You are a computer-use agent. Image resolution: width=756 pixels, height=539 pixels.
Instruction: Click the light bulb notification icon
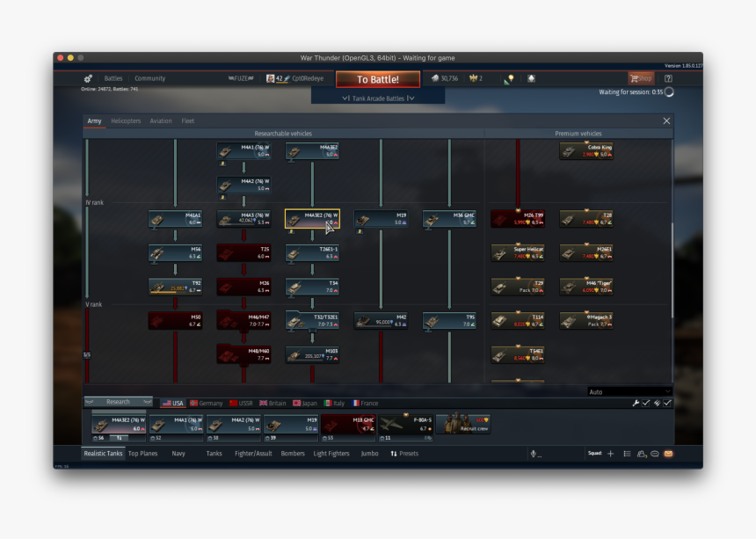511,78
